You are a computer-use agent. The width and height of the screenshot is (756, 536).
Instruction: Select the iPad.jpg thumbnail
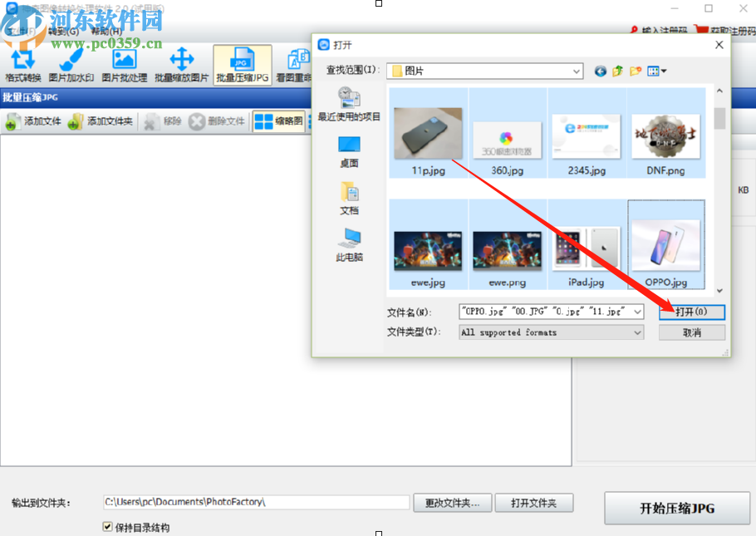coord(587,244)
